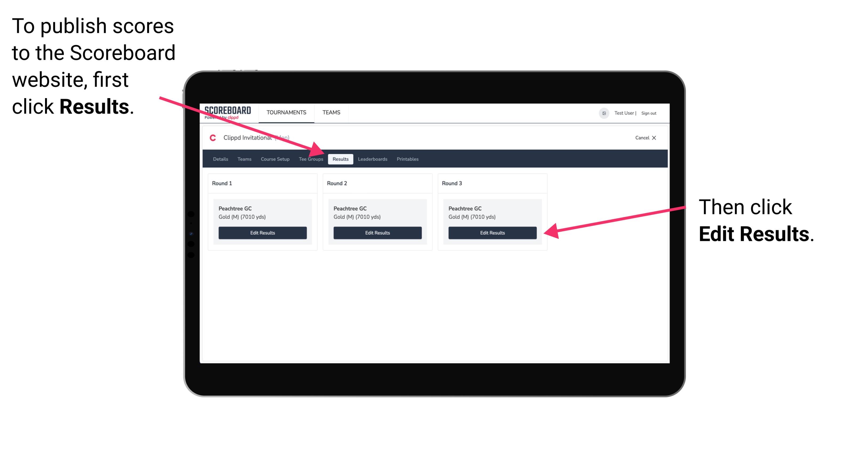Click Peachtree GC label in Round 2
868x467 pixels.
click(x=350, y=208)
